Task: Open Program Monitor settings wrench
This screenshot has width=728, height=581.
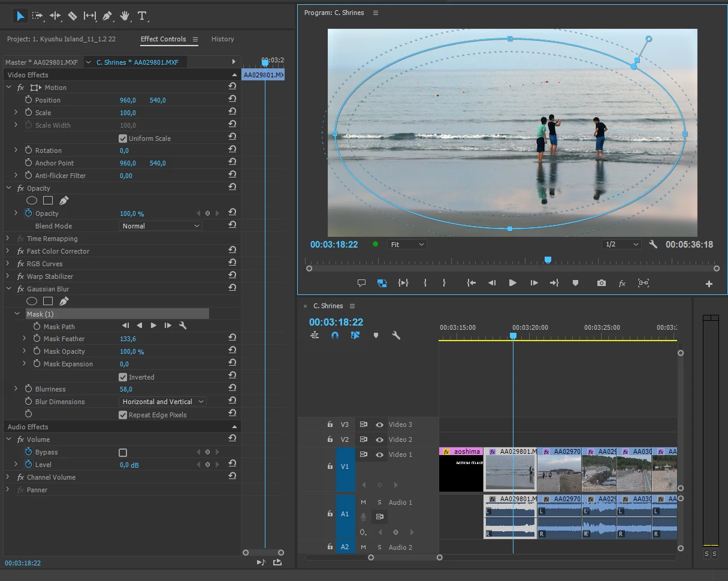Action: click(x=653, y=245)
